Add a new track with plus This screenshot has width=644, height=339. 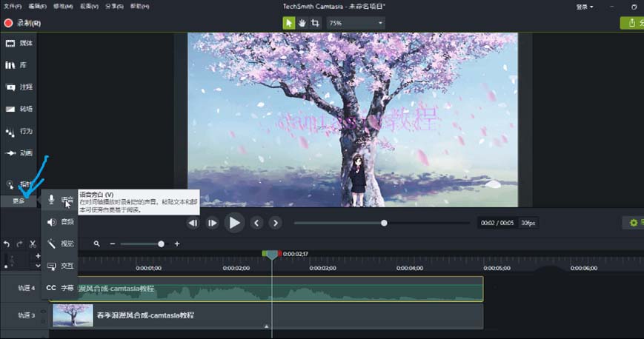tap(38, 255)
